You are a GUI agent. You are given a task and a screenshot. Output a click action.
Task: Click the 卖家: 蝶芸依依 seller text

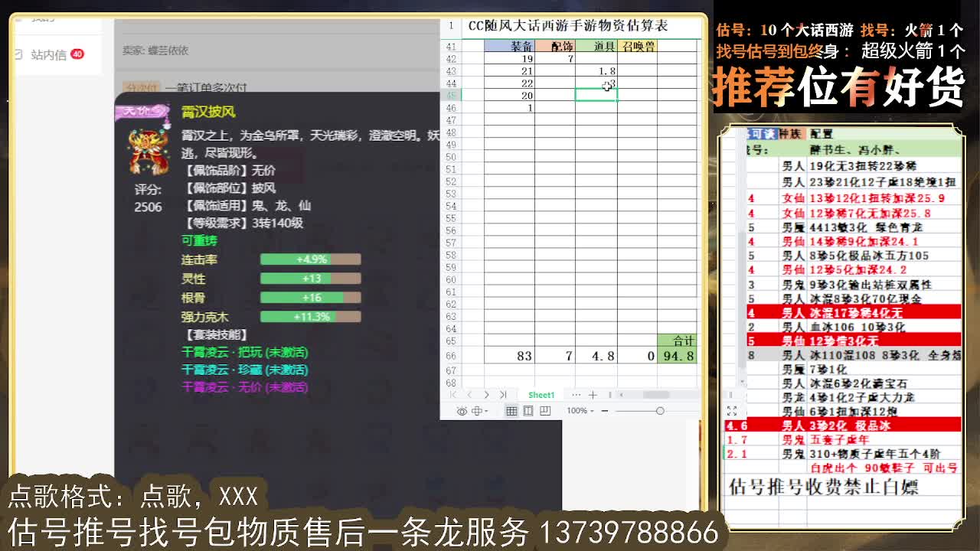155,51
